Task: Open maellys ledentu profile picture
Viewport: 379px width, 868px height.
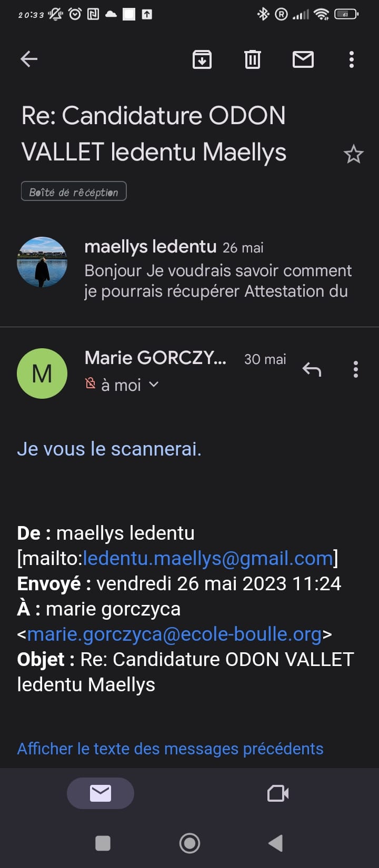Action: [x=42, y=262]
